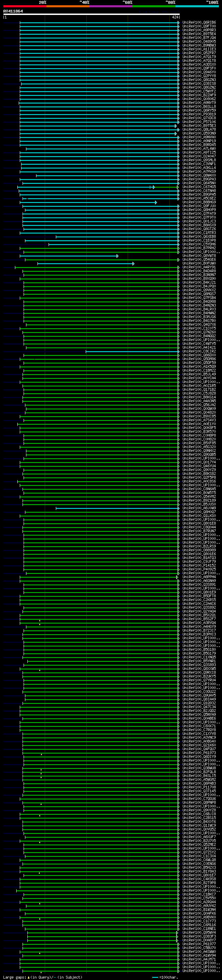The width and height of the screenshot is (222, 980).
Task: Open UniRef100_P14152 entry
Action: click(x=199, y=566)
